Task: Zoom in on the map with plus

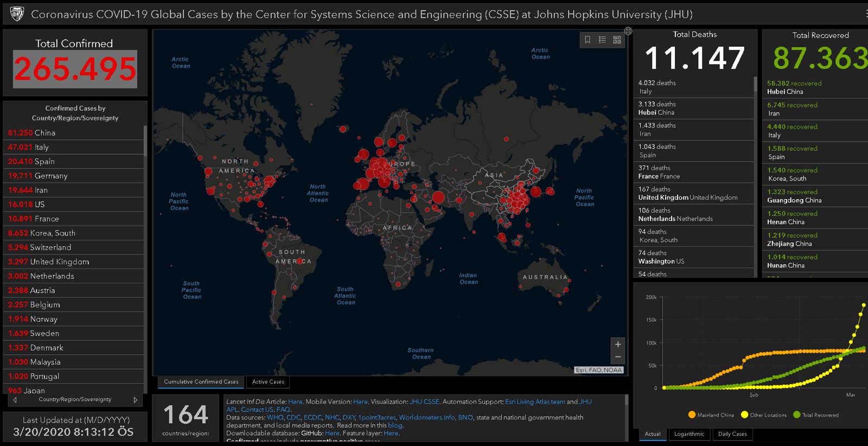Action: 617,345
